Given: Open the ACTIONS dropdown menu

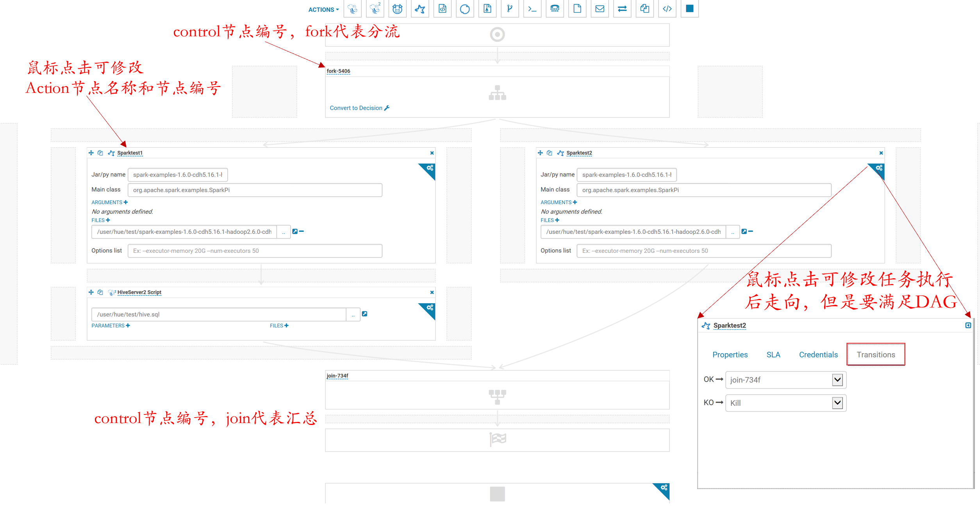Looking at the screenshot, I should tap(323, 10).
